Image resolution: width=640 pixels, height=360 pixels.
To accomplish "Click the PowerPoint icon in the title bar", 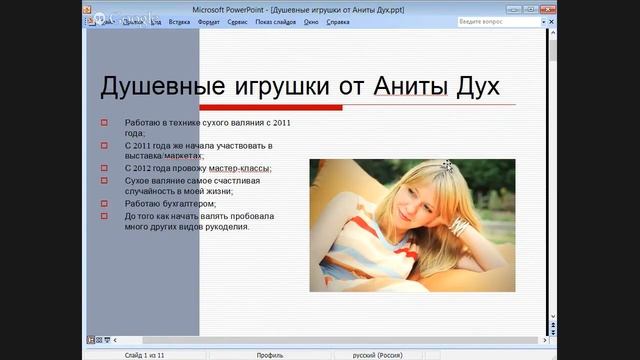I will tap(87, 9).
